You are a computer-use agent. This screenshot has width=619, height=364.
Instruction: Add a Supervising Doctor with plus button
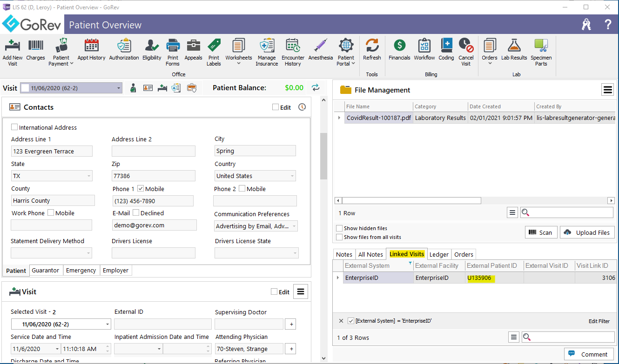click(x=291, y=324)
